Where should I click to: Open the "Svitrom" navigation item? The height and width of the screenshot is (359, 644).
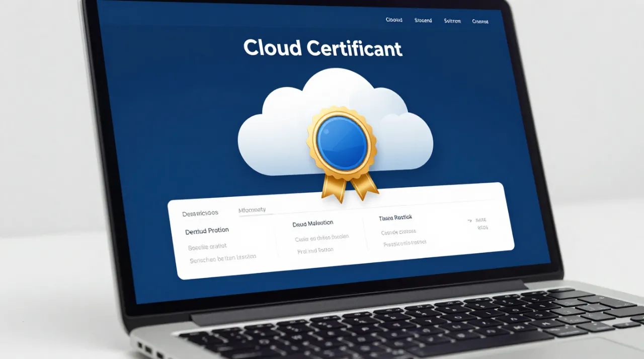pyautogui.click(x=452, y=21)
